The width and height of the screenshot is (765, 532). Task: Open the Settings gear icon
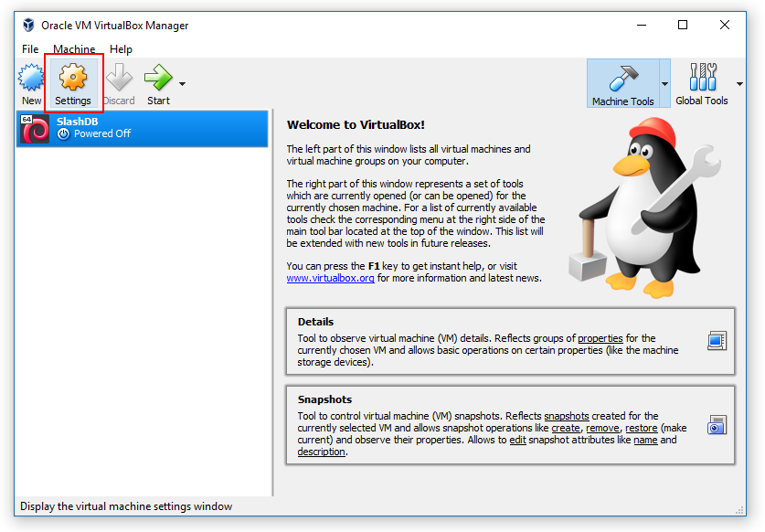(x=73, y=79)
